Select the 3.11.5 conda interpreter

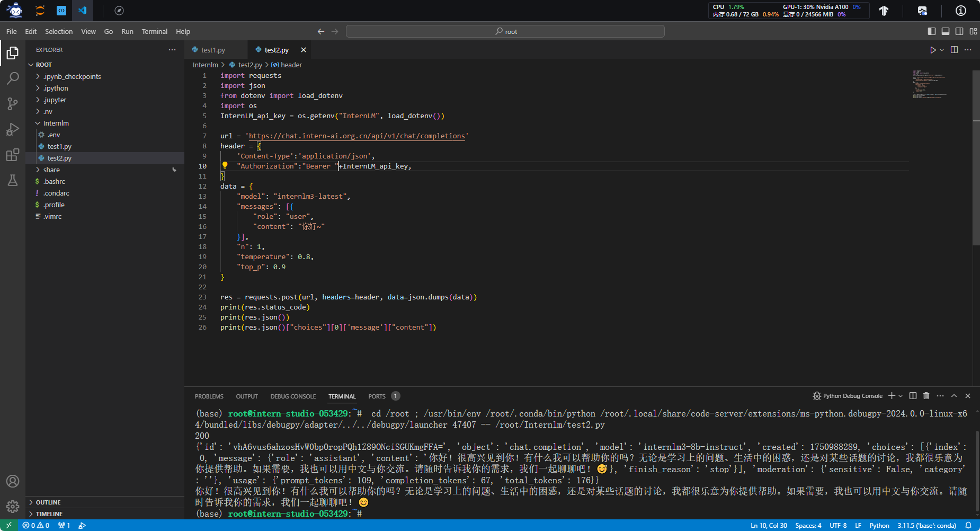click(926, 526)
